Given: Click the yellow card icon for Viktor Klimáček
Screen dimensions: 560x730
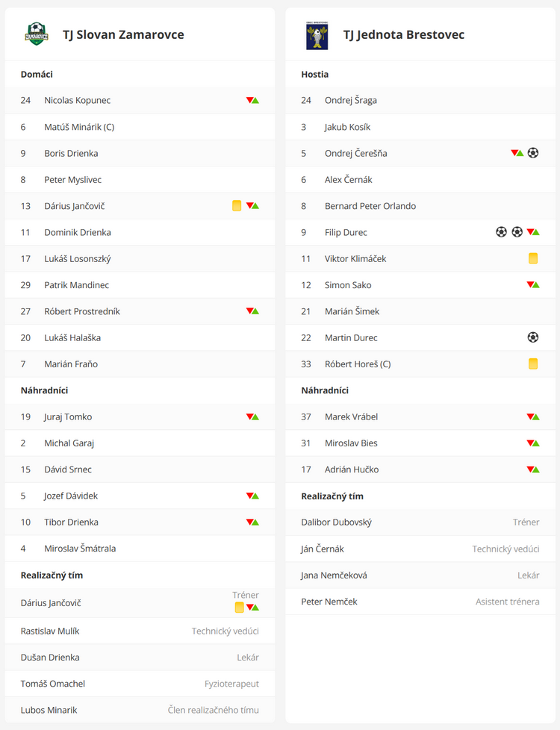Looking at the screenshot, I should (x=533, y=258).
